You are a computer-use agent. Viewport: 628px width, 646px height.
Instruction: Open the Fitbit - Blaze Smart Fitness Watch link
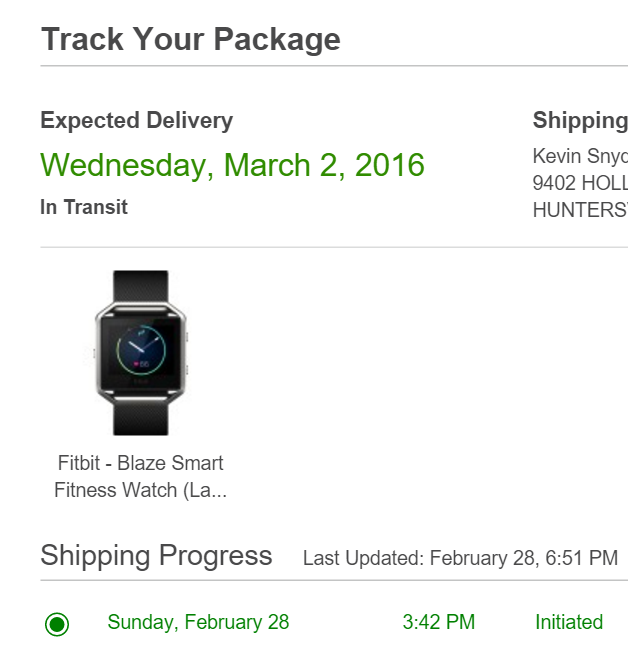[x=140, y=477]
